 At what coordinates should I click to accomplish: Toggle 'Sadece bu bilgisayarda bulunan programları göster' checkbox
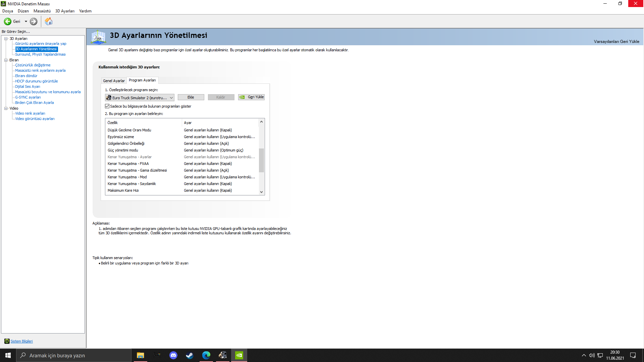107,106
